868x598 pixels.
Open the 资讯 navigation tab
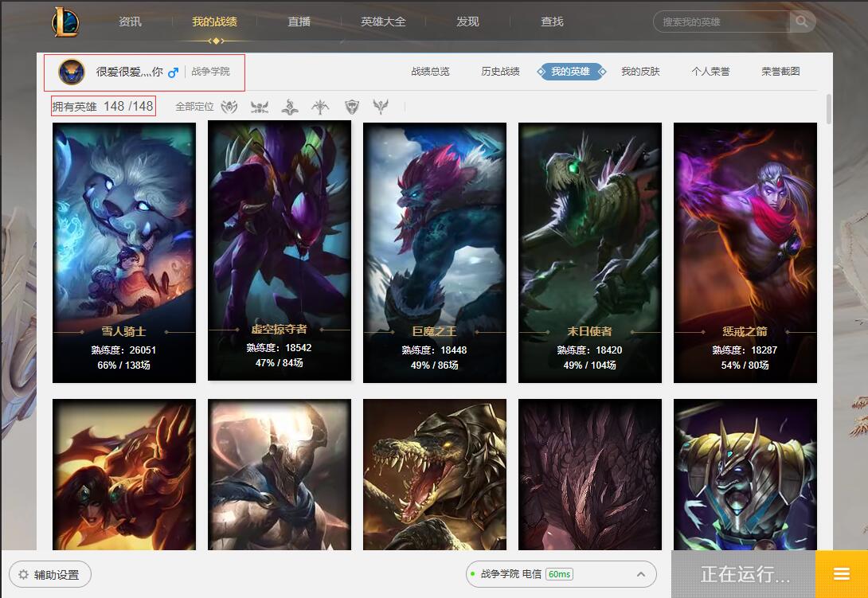[130, 21]
